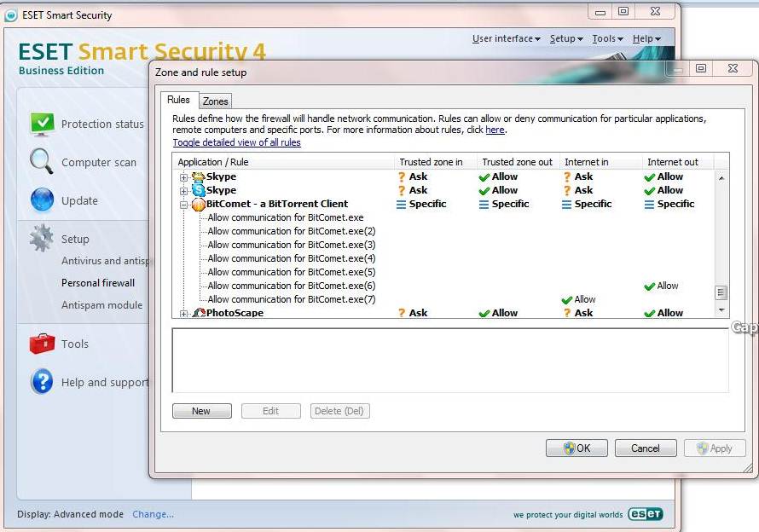Viewport: 759px width, 532px height.
Task: Click BitComet's Trusted zone out Specific value
Action: (504, 204)
